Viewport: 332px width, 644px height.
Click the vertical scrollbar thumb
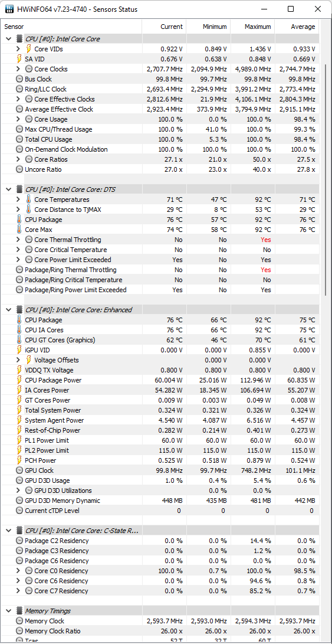(x=326, y=179)
